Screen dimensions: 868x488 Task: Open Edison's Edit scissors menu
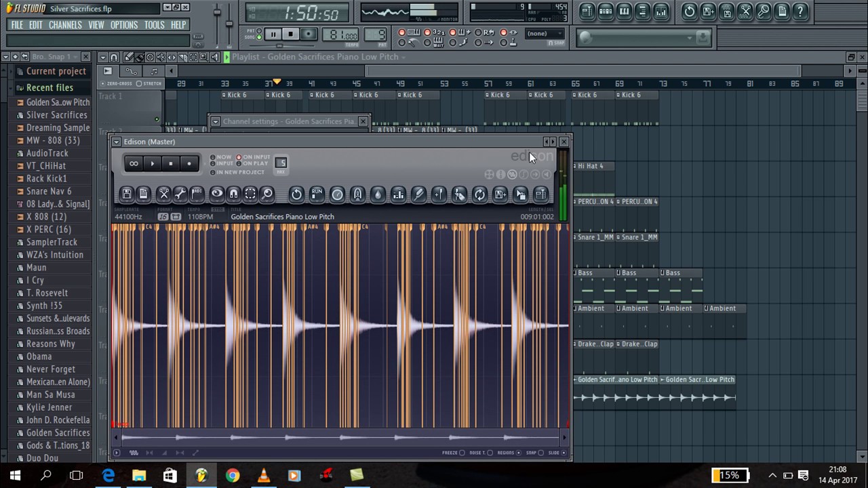pyautogui.click(x=163, y=195)
